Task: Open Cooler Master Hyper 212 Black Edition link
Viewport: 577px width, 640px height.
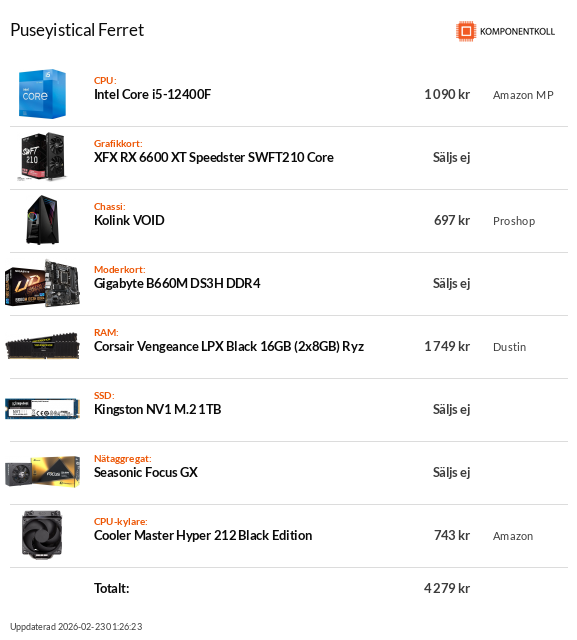Action: click(203, 535)
